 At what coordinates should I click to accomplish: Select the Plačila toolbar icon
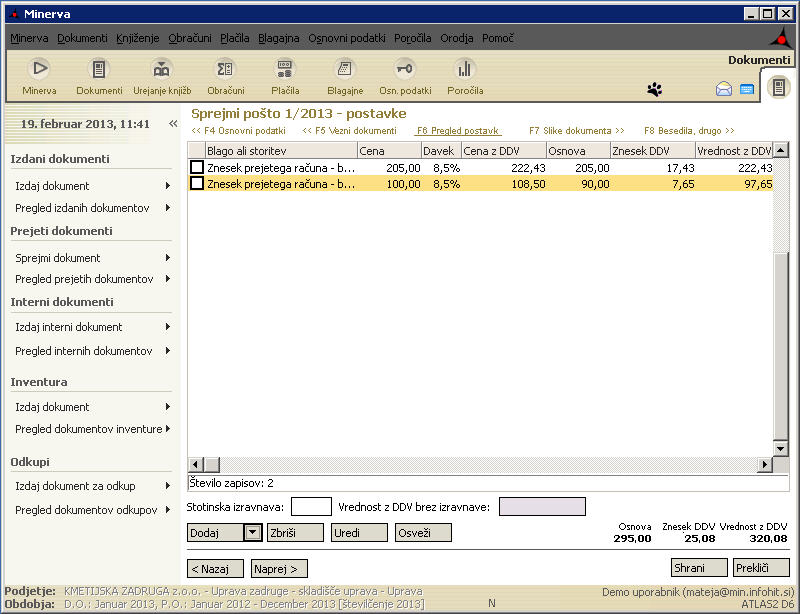click(x=285, y=70)
